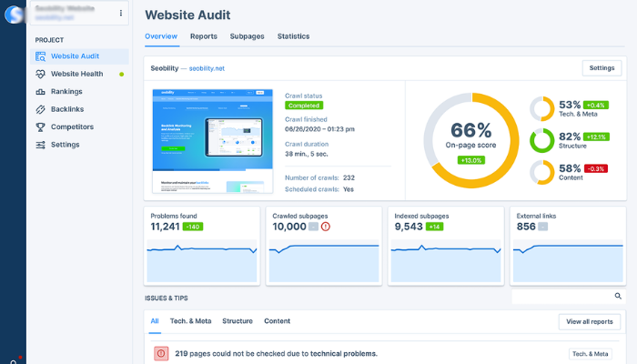Click the 58% Content donut chart
This screenshot has width=637, height=364.
click(x=542, y=172)
